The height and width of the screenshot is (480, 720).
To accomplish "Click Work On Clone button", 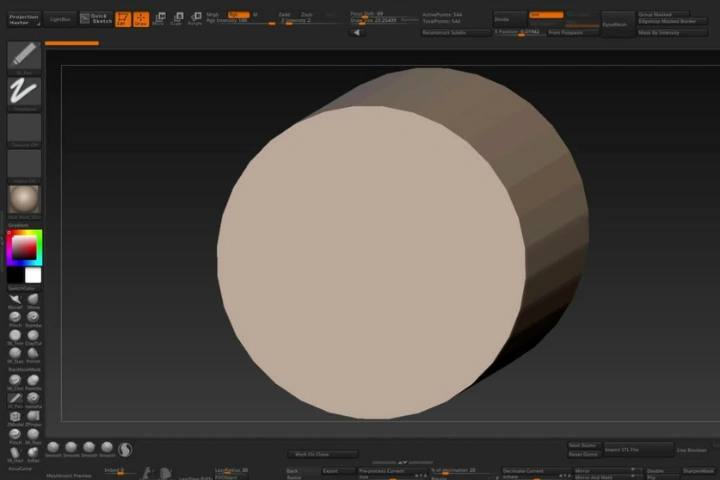I will click(323, 454).
